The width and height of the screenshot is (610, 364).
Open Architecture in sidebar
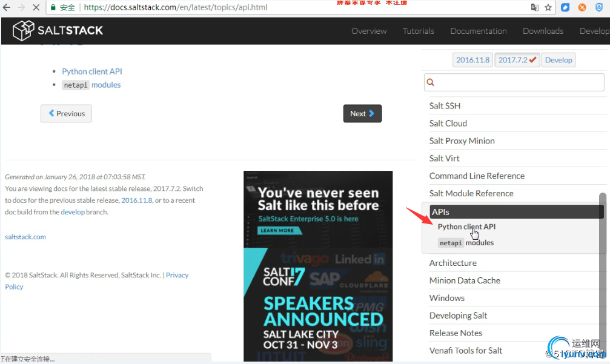click(453, 263)
